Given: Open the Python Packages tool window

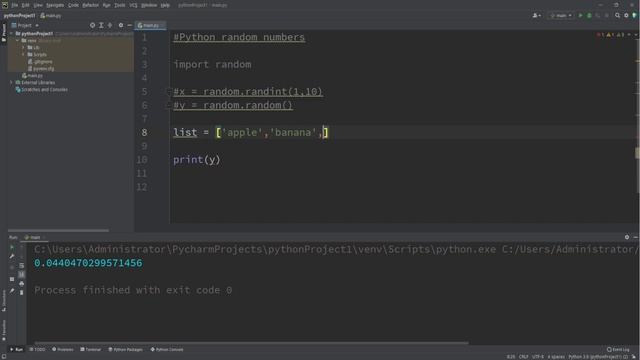Looking at the screenshot, I should pos(126,349).
